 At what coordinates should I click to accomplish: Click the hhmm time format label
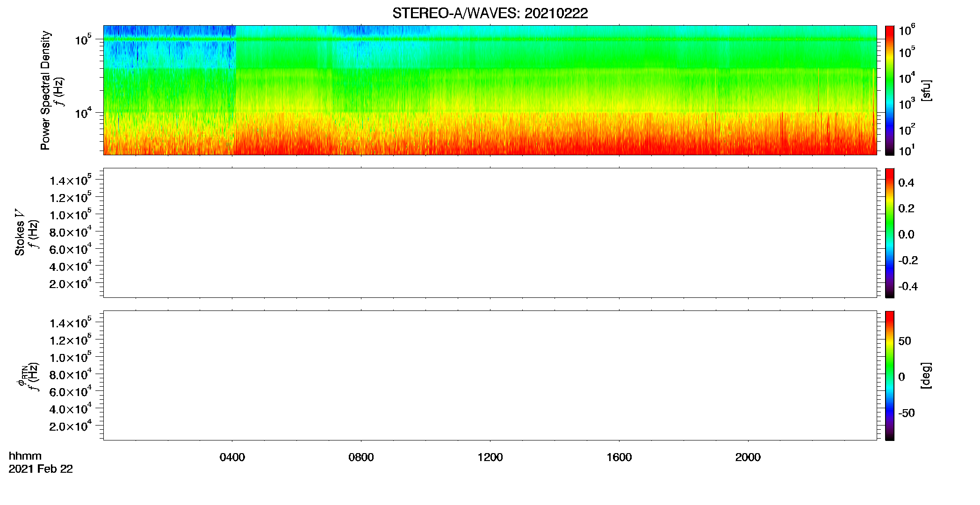click(x=25, y=456)
